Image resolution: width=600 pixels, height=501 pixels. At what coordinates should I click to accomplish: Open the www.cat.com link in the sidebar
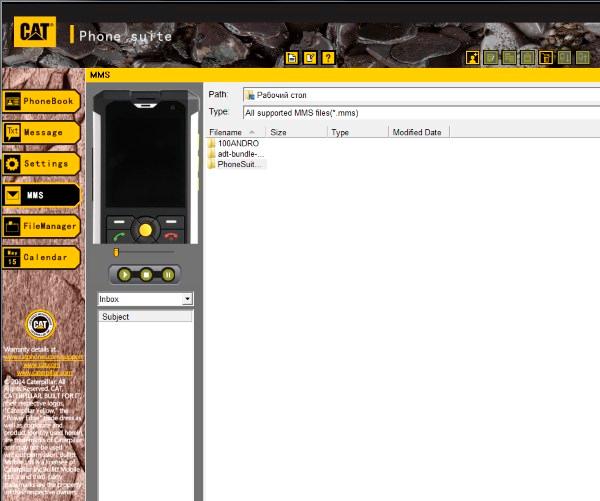coord(41,365)
